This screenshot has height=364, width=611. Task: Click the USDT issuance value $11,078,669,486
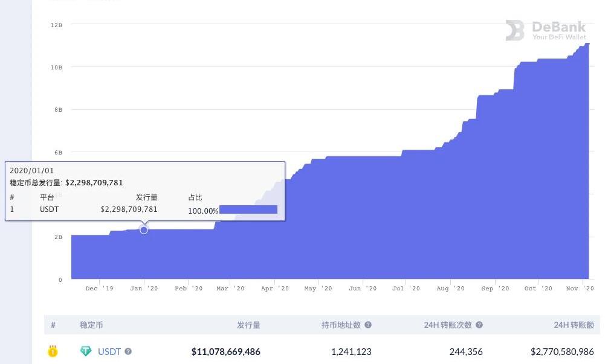pyautogui.click(x=225, y=351)
